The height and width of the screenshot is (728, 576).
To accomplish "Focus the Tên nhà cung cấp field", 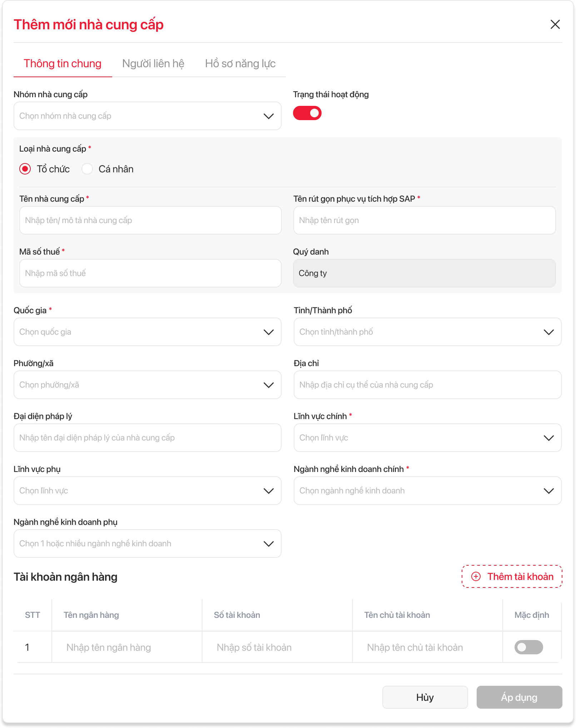I will (150, 220).
